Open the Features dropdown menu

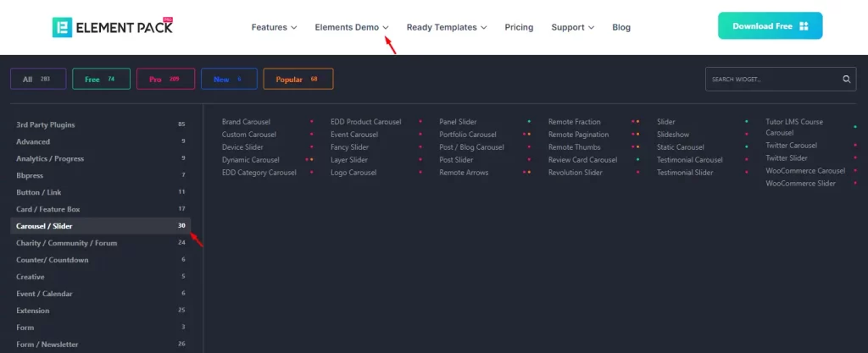click(274, 27)
